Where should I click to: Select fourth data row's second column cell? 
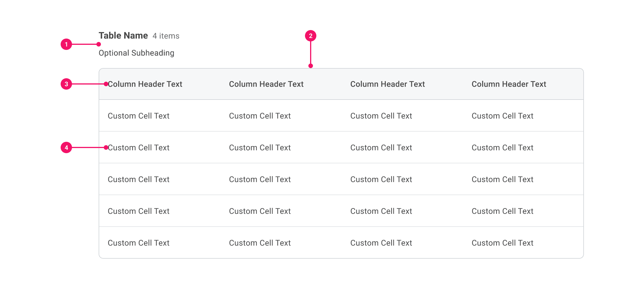pos(260,211)
